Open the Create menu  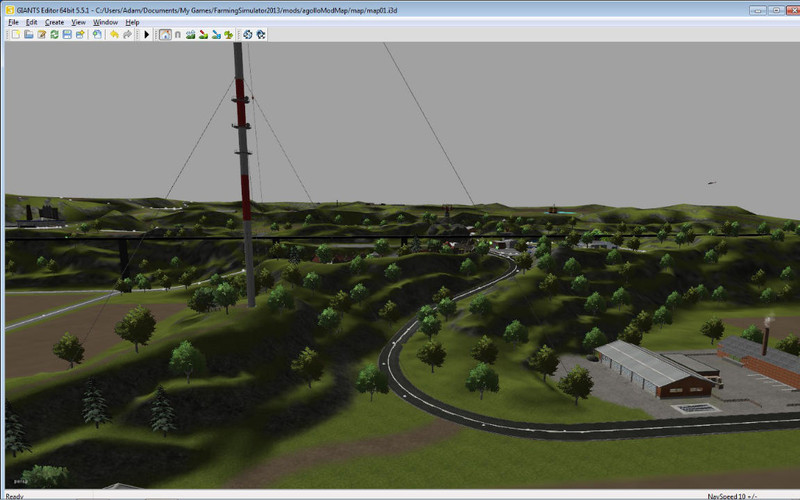(x=54, y=22)
